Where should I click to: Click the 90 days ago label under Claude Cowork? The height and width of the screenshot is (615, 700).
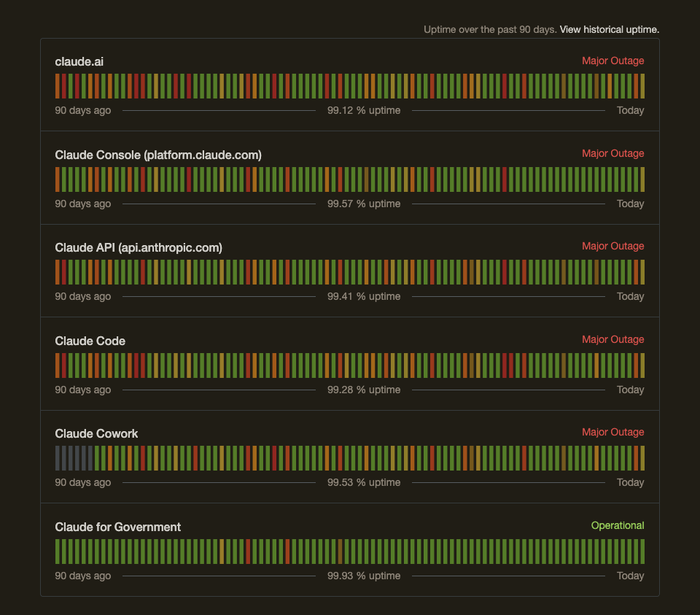click(x=83, y=482)
